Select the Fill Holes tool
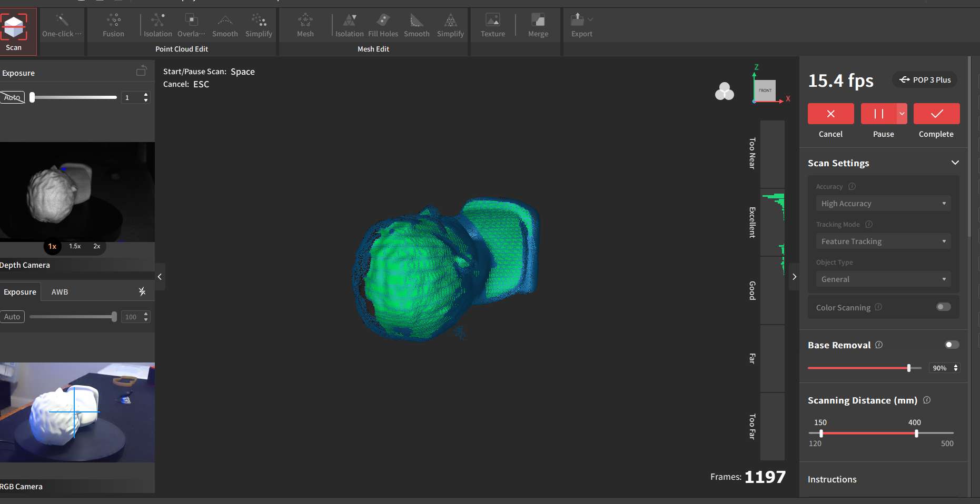Image resolution: width=980 pixels, height=504 pixels. click(x=383, y=25)
